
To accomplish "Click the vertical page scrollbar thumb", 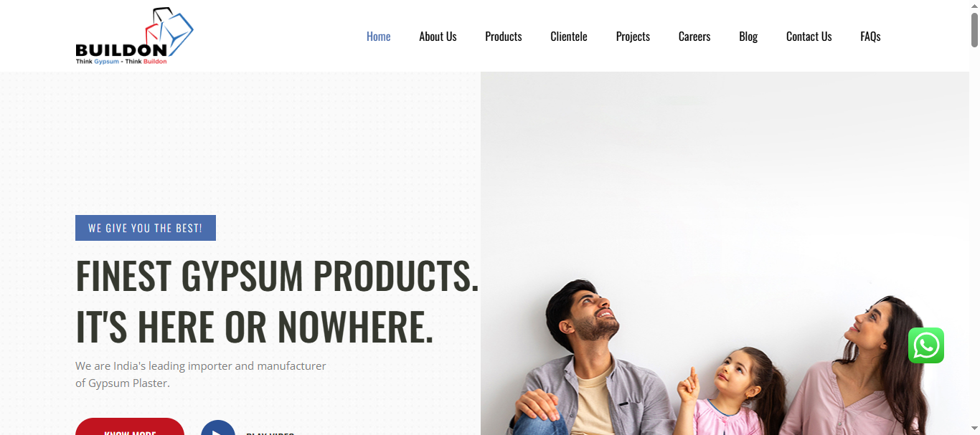I will pyautogui.click(x=974, y=30).
